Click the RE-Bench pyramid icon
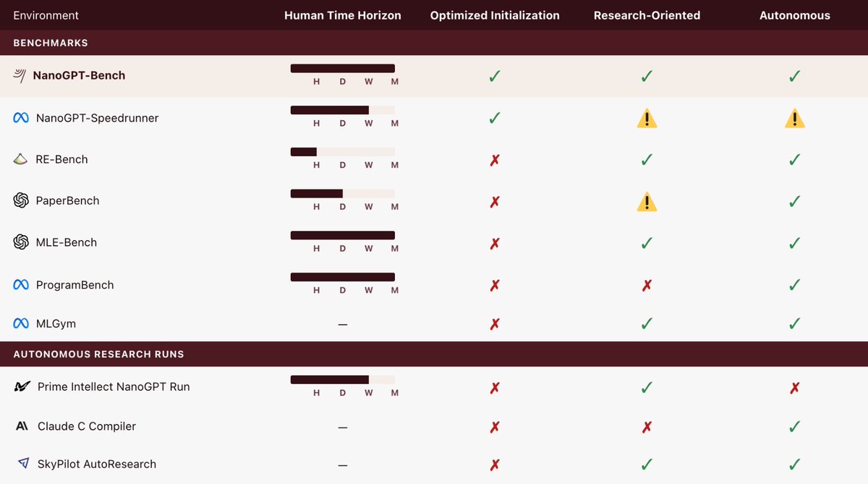This screenshot has width=868, height=484. (x=21, y=159)
